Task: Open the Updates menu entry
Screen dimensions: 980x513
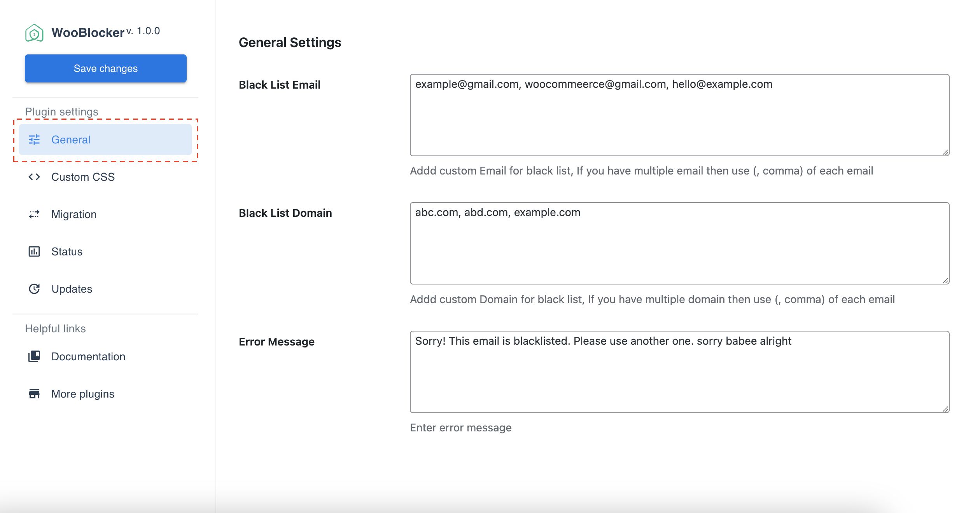Action: point(72,289)
